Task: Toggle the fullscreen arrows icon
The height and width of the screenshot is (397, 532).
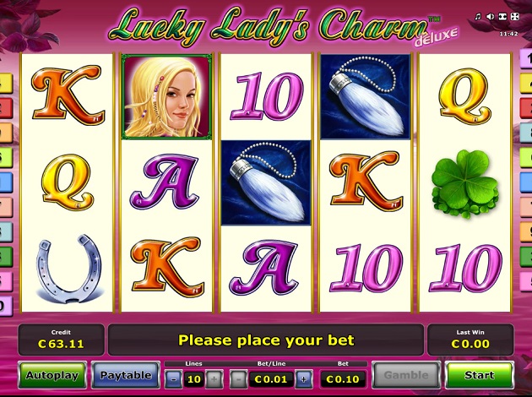Action: pos(515,16)
